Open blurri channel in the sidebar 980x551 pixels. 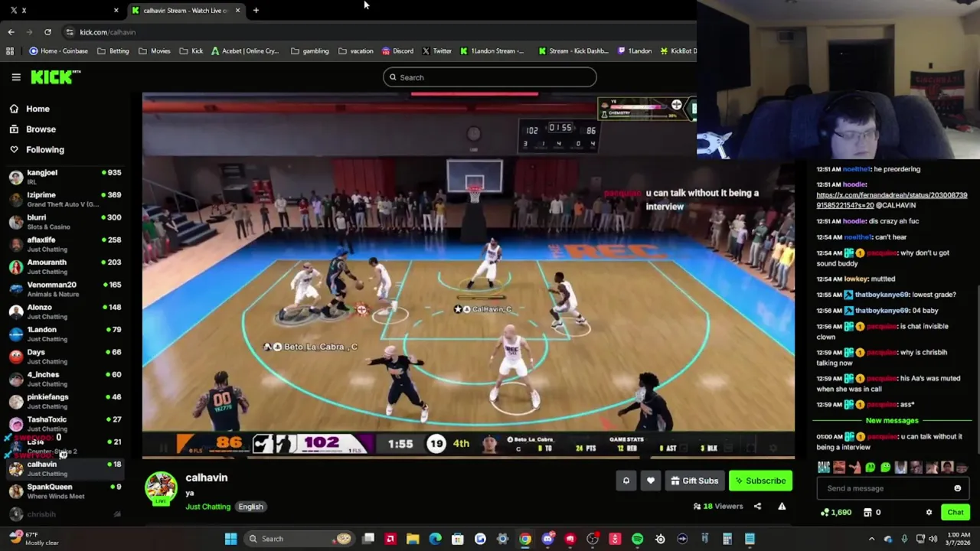(x=65, y=222)
